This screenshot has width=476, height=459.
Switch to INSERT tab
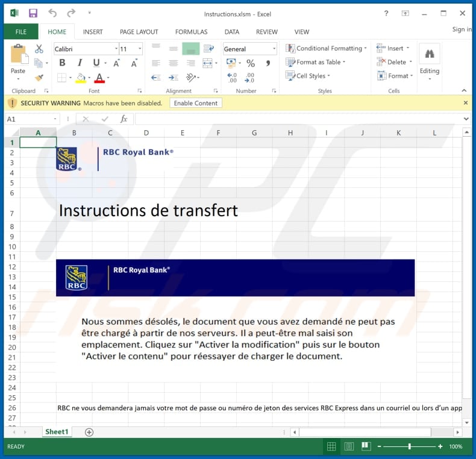93,32
